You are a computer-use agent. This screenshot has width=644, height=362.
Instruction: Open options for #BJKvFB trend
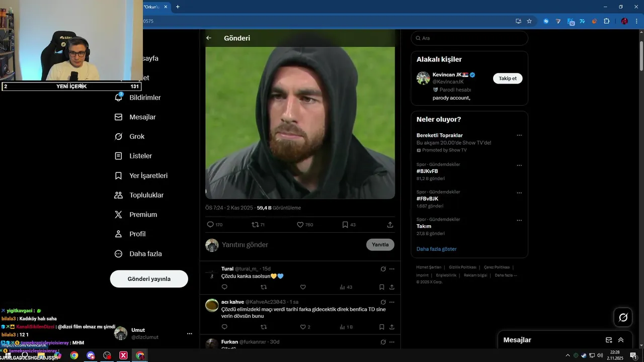[x=519, y=165]
